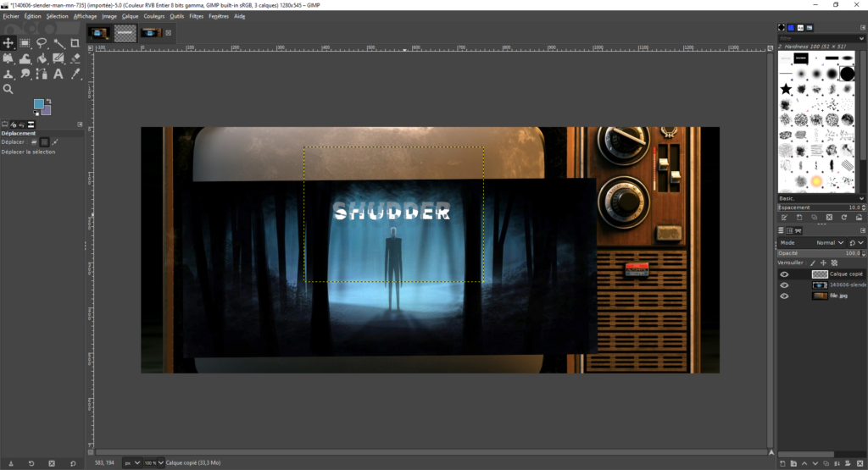Hide the file.jpg layer
The image size is (868, 470).
point(784,296)
